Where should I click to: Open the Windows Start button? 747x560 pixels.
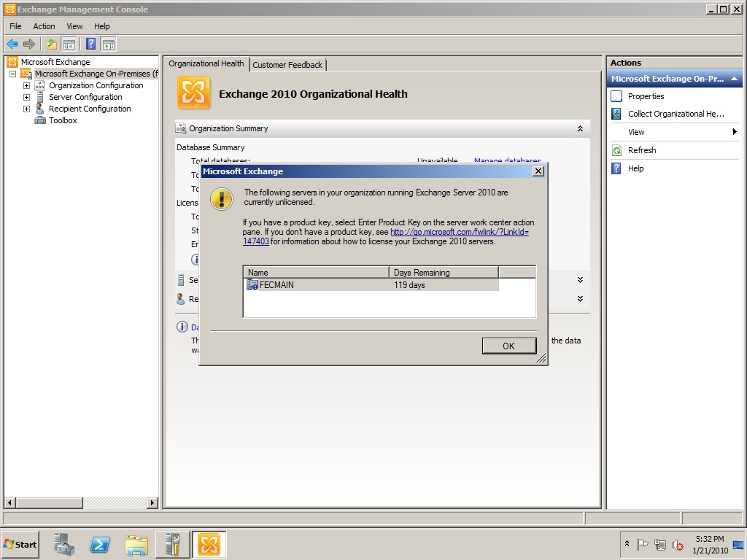pos(20,545)
